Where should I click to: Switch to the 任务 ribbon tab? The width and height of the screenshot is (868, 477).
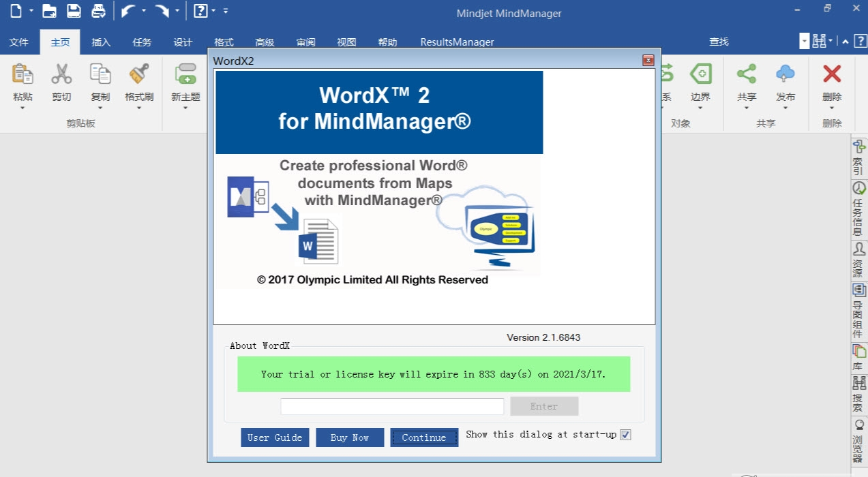(x=142, y=42)
